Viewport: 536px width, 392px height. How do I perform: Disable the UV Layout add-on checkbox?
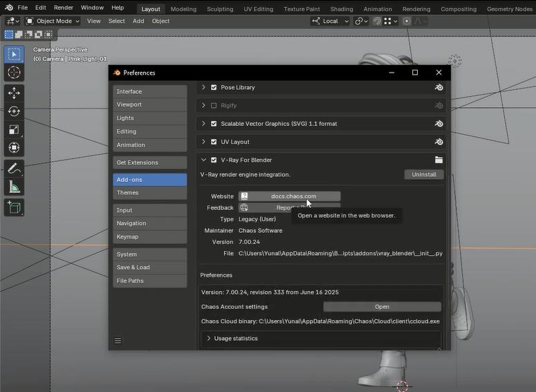tap(214, 142)
